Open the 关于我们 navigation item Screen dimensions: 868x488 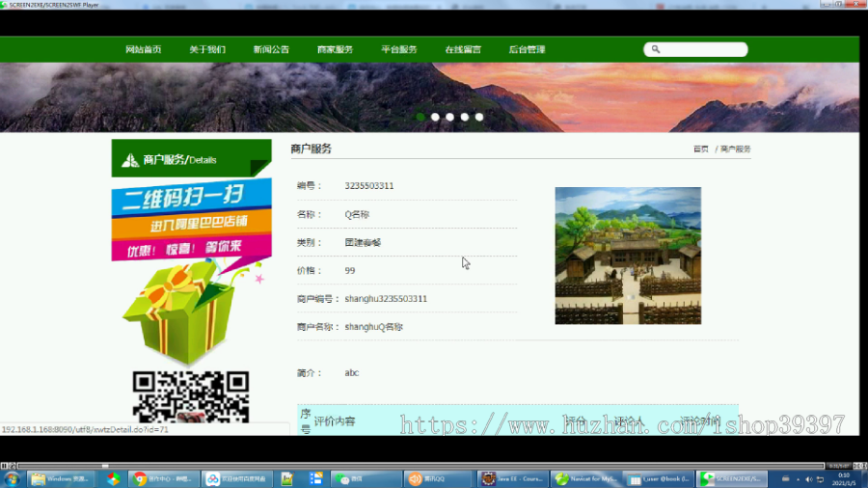(207, 49)
